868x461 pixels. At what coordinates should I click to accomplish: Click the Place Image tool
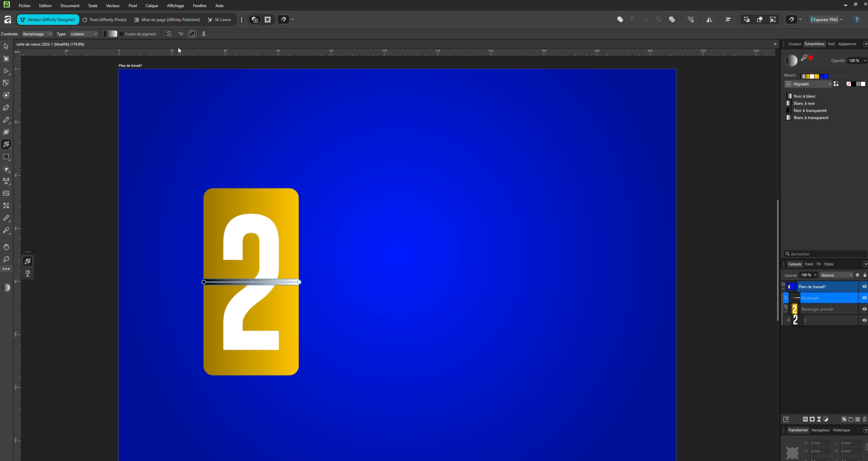tap(6, 193)
